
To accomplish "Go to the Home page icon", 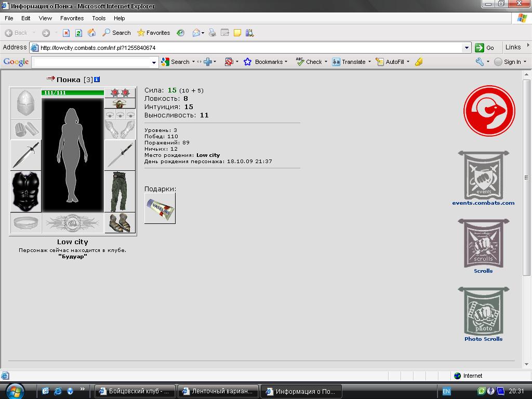I will pyautogui.click(x=91, y=33).
